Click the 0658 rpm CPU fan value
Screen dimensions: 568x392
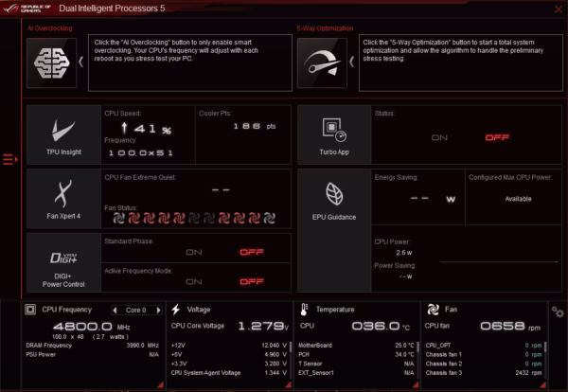pyautogui.click(x=510, y=326)
